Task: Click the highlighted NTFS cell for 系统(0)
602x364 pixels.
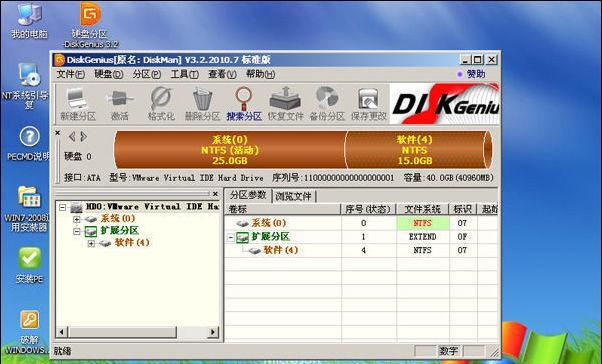Action: (x=422, y=223)
